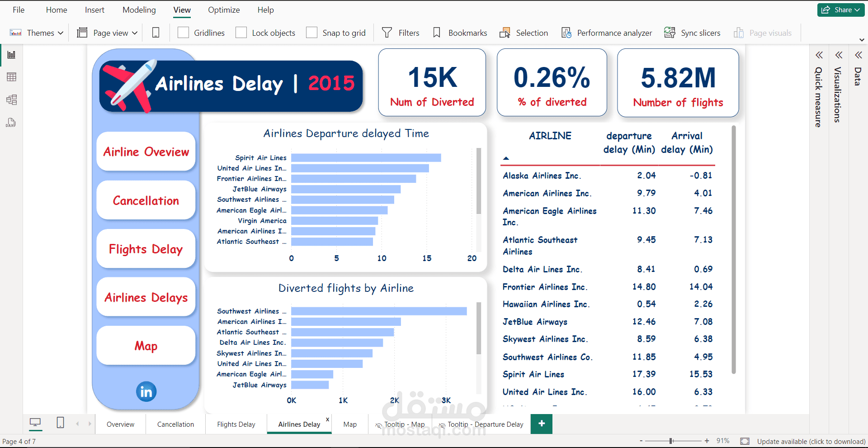Click the 91% zoom level value
This screenshot has height=448, width=868.
pos(723,441)
